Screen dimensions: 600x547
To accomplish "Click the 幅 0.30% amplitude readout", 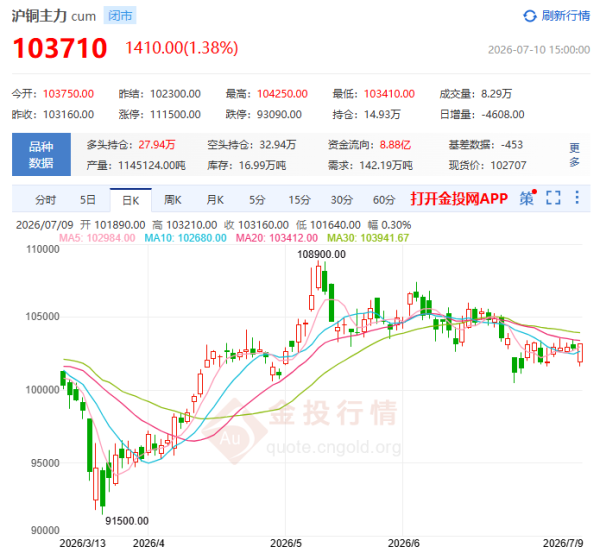I will (x=390, y=225).
